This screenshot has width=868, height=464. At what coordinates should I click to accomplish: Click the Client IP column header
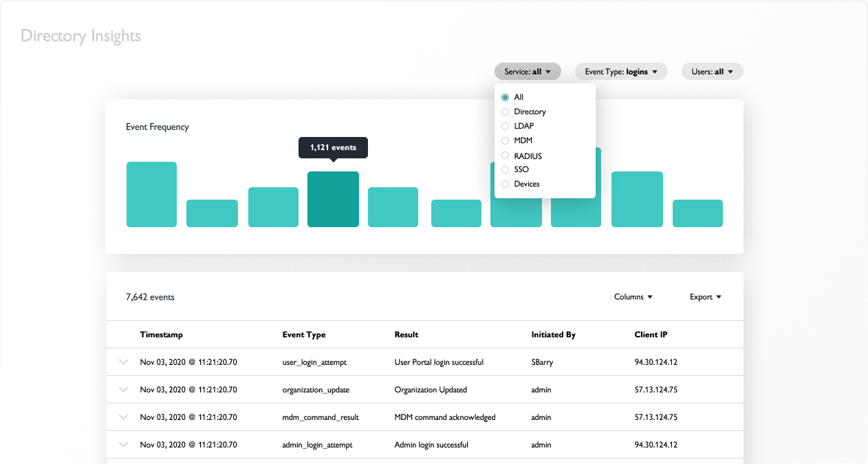pyautogui.click(x=651, y=335)
